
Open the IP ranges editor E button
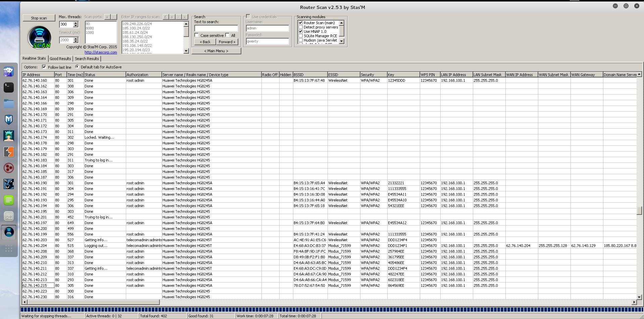pos(165,17)
